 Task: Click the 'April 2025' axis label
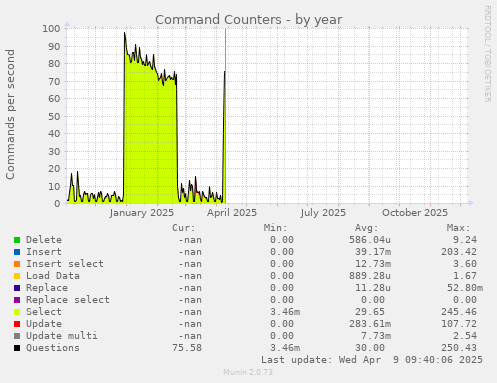(x=232, y=213)
